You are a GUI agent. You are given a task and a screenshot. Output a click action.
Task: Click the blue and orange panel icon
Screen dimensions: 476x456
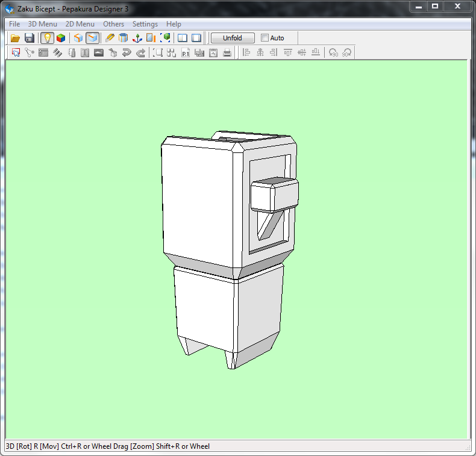click(151, 38)
